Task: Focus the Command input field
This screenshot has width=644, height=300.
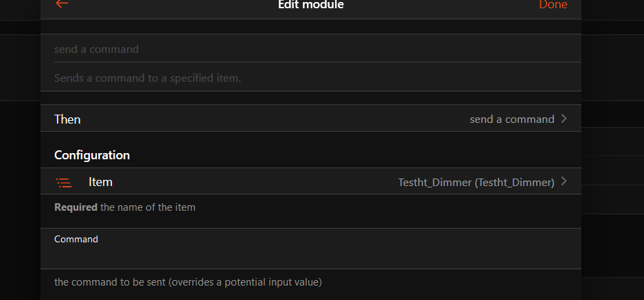Action: pyautogui.click(x=310, y=257)
